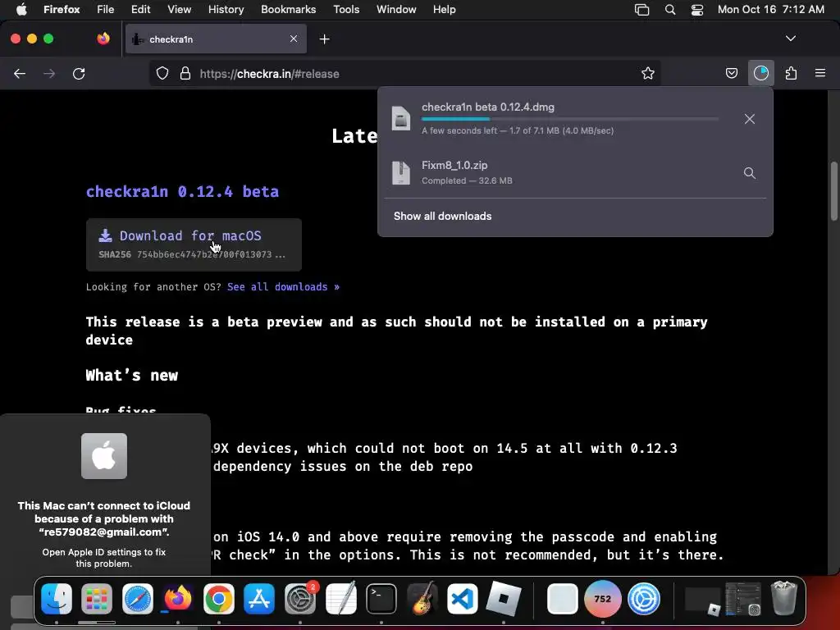
Task: Launch Safari from the Dock
Action: 138,598
